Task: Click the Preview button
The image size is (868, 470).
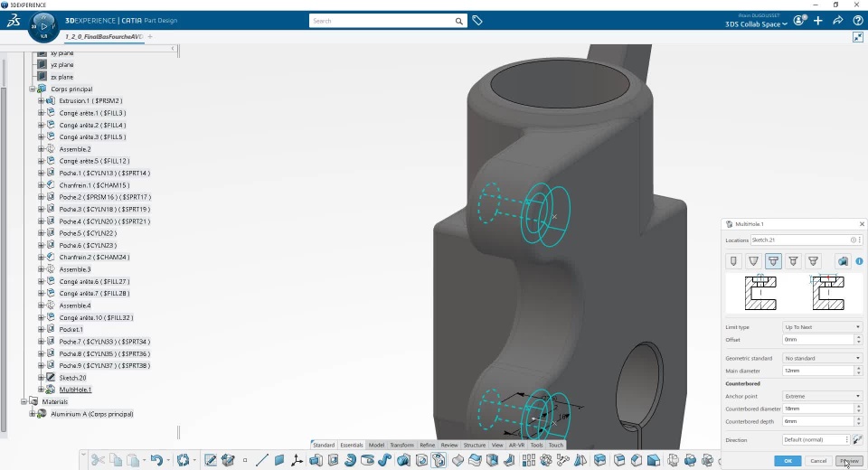Action: tap(849, 461)
